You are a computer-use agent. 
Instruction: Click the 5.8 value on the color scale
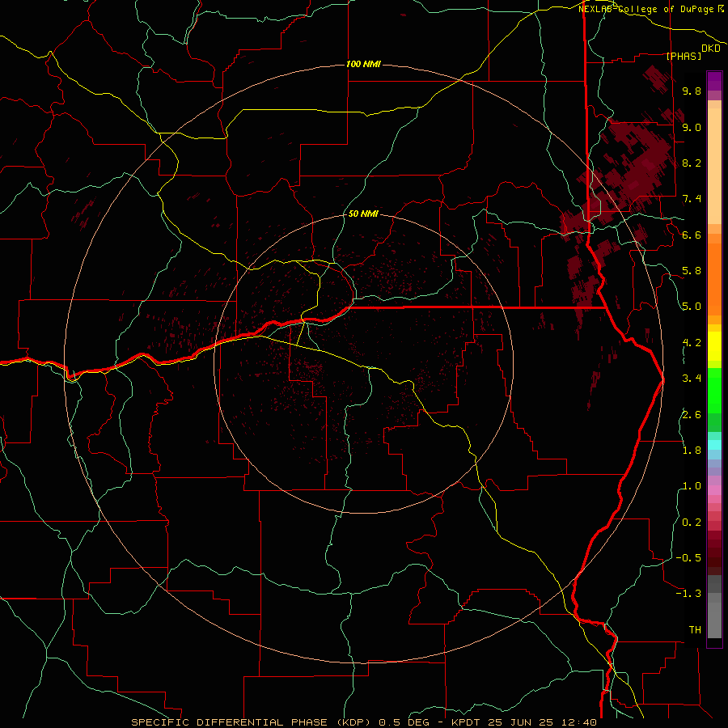tap(692, 271)
